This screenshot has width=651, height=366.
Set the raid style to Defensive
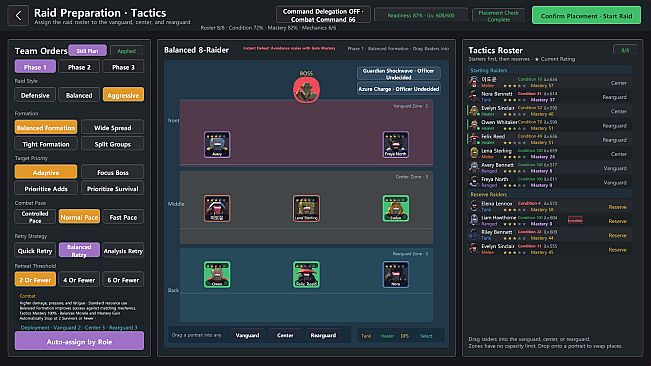tap(35, 95)
